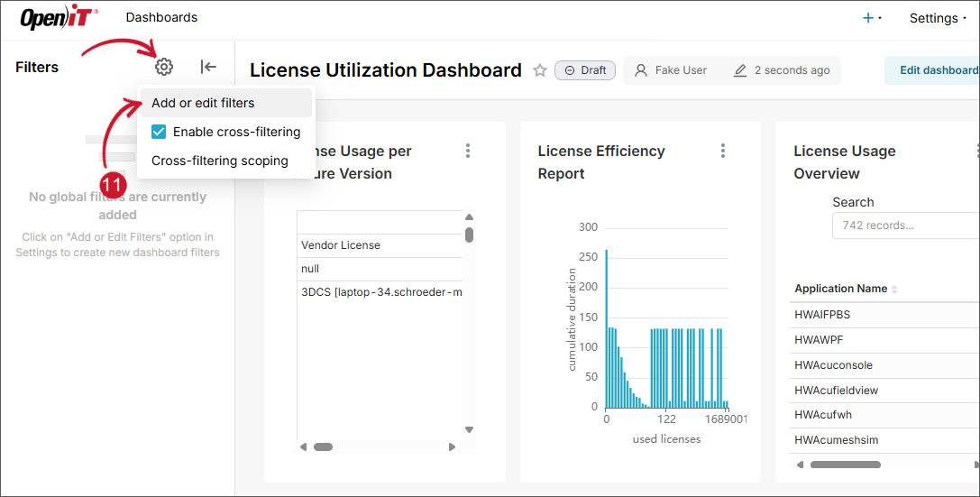Click the License Usage Overview horizontal scrollbar
The image size is (980, 497).
click(x=846, y=465)
